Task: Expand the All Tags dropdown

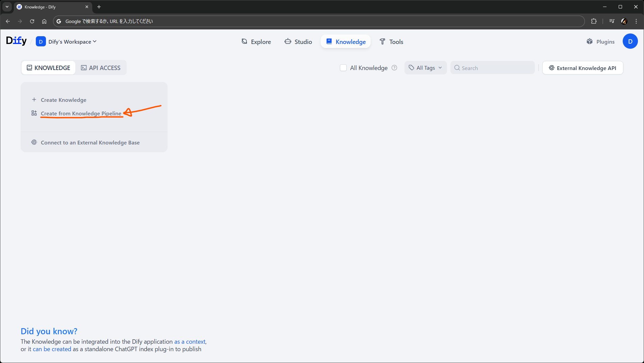Action: point(425,68)
